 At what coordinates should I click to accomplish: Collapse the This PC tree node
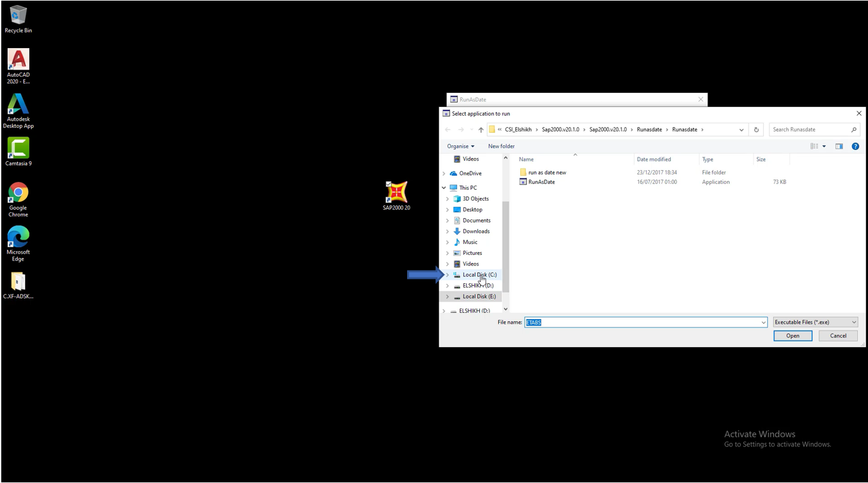tap(444, 188)
